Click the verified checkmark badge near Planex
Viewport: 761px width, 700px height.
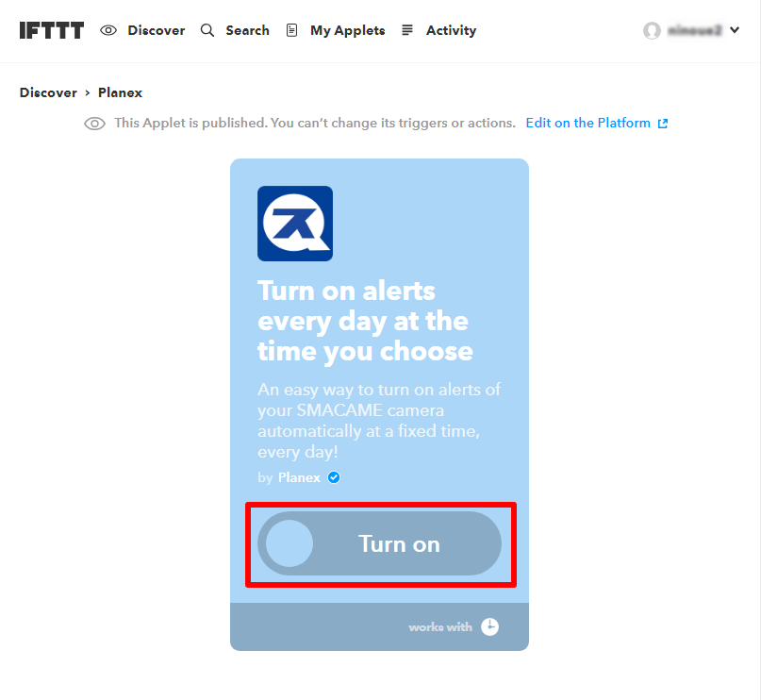(x=334, y=477)
